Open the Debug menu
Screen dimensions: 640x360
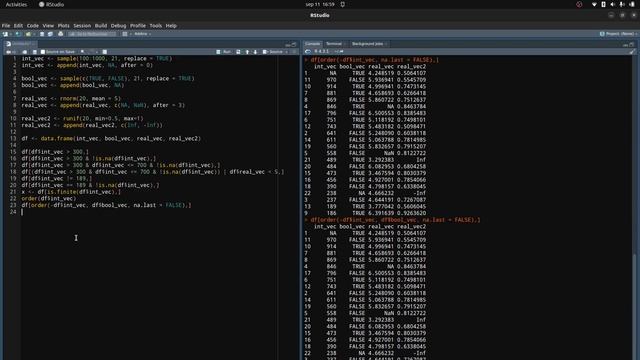(x=118, y=25)
